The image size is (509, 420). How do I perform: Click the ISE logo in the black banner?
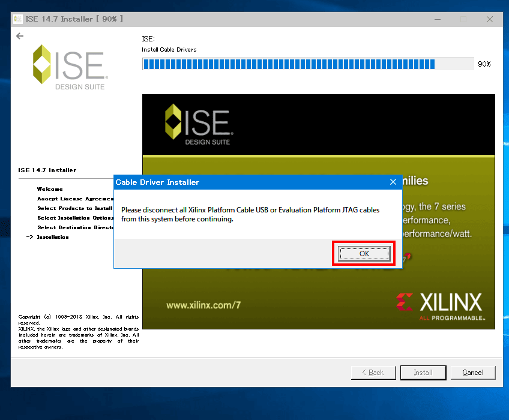tap(199, 124)
